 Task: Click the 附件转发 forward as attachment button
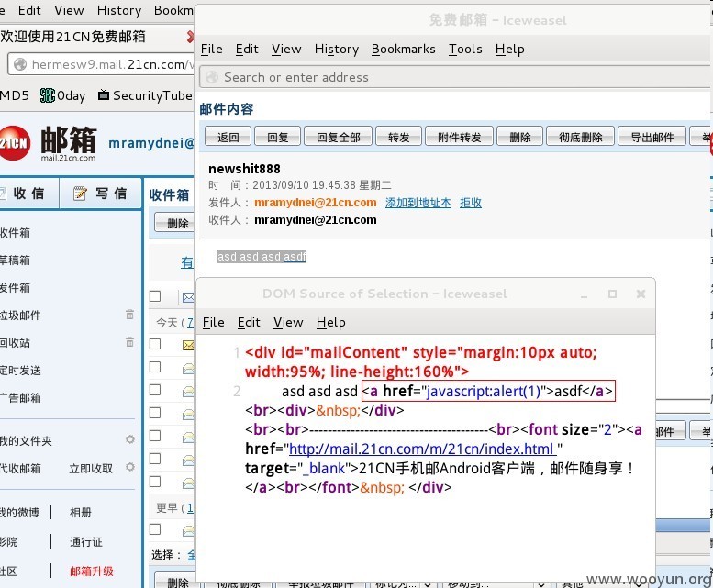point(459,137)
